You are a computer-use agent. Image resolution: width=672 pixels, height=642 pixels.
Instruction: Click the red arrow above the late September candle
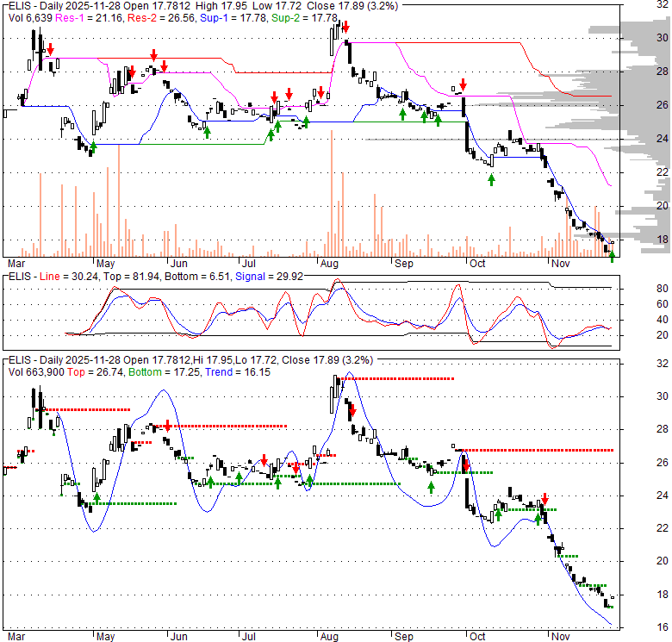[x=463, y=84]
